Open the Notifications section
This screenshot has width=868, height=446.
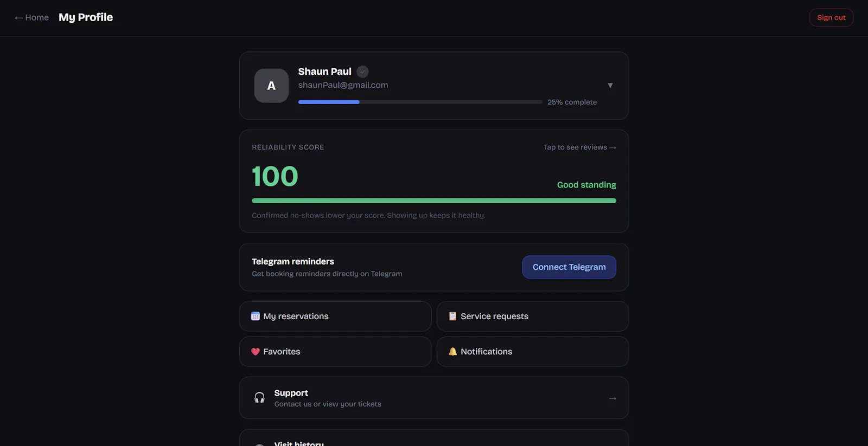click(533, 352)
